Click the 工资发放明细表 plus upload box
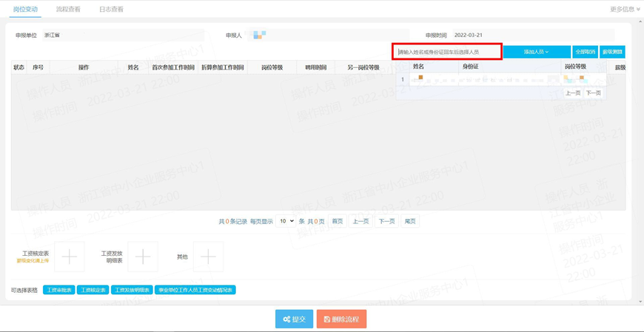Screen dimensions: 644x332 (x=143, y=257)
